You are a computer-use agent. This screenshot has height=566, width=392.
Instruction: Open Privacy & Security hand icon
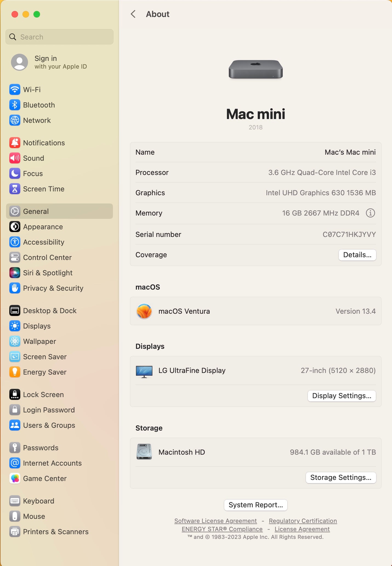(15, 288)
